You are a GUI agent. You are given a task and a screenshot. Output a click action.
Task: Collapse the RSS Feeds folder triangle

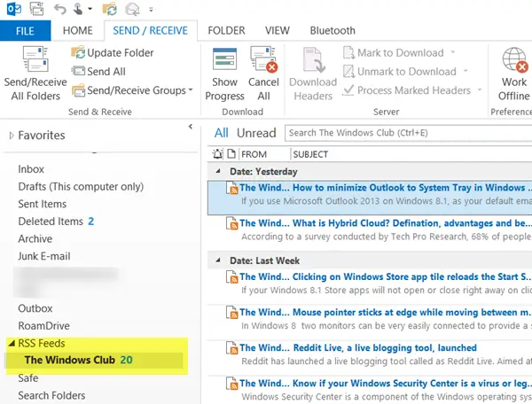[12, 344]
